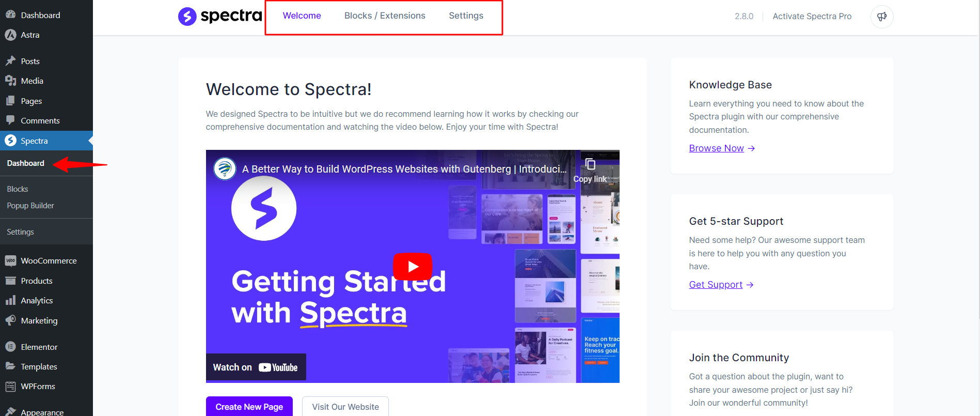
Task: Click the WooCommerce icon in sidebar
Action: (10, 260)
